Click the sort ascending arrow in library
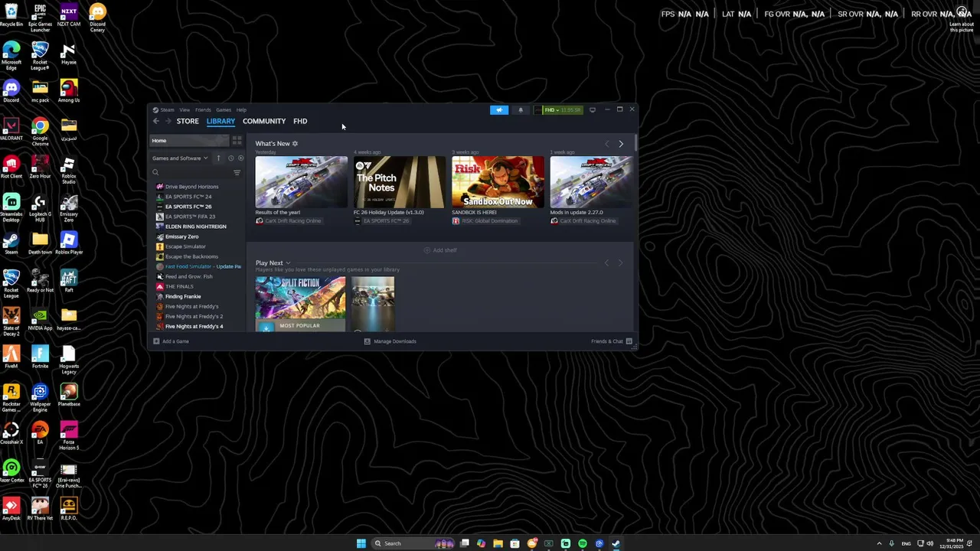This screenshot has height=551, width=980. pyautogui.click(x=218, y=158)
